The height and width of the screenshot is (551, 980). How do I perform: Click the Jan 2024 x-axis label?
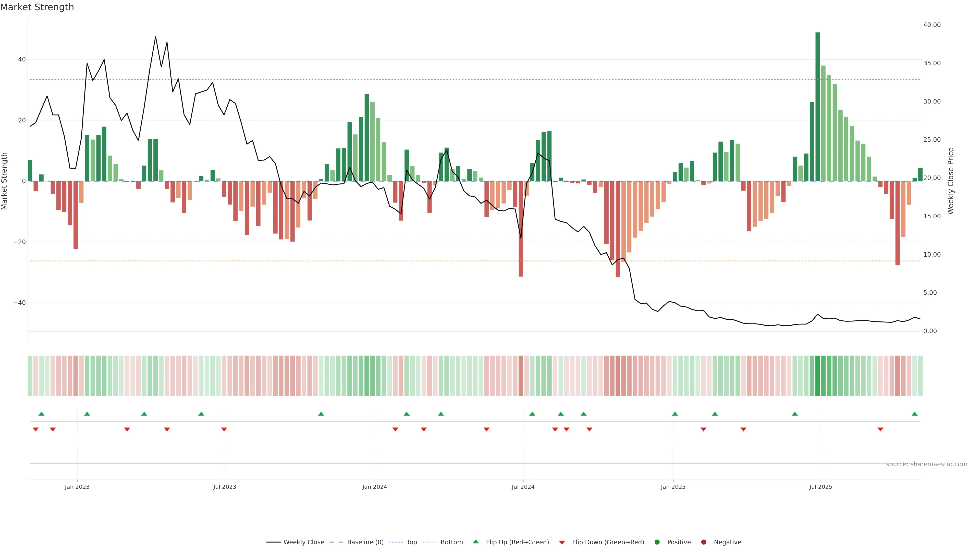click(x=374, y=487)
